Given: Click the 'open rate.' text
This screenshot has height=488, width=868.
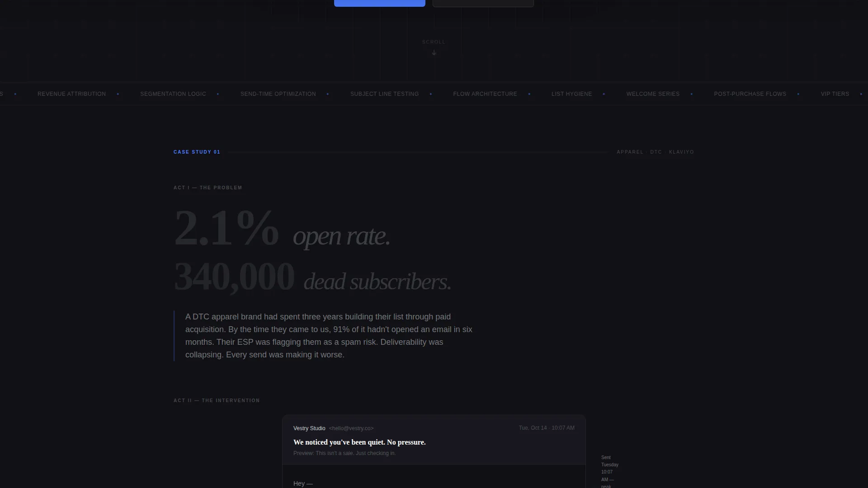Looking at the screenshot, I should click(341, 236).
